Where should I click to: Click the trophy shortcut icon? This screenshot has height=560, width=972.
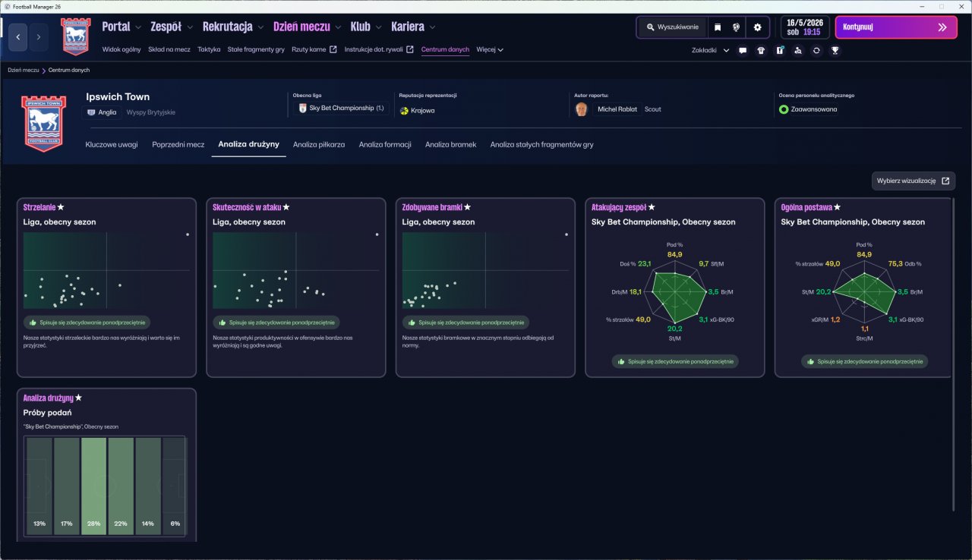(x=835, y=51)
